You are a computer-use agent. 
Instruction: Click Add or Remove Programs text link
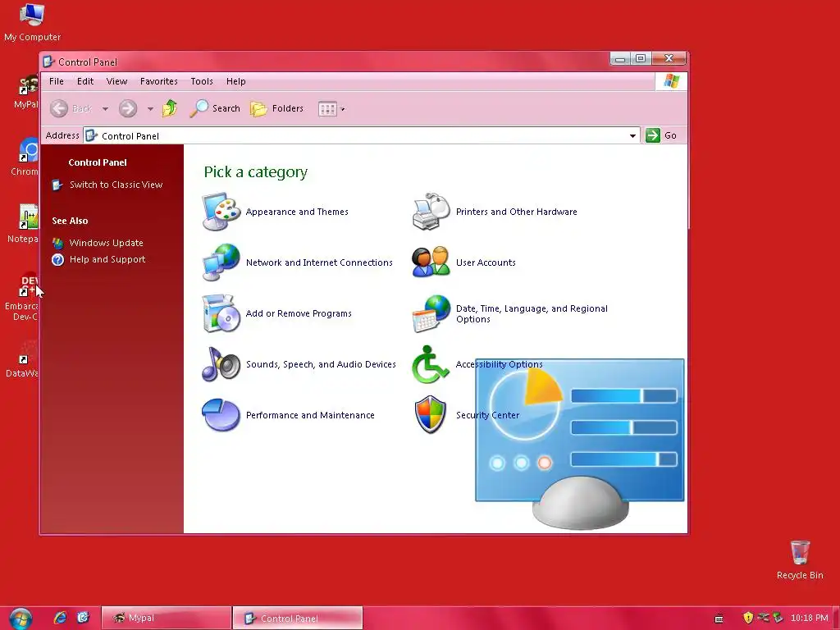coord(299,313)
